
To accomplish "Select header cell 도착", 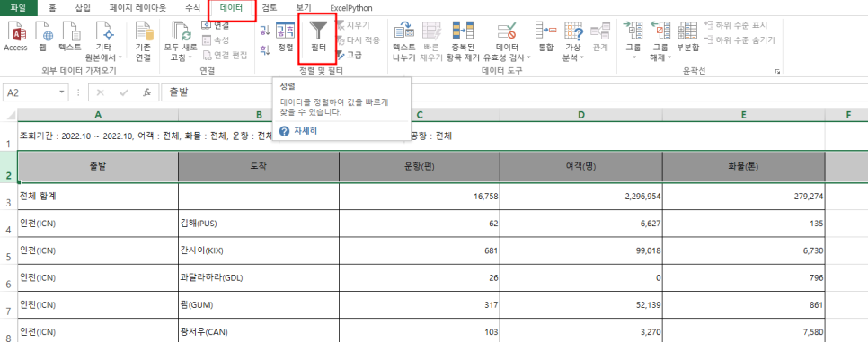I will click(x=259, y=166).
